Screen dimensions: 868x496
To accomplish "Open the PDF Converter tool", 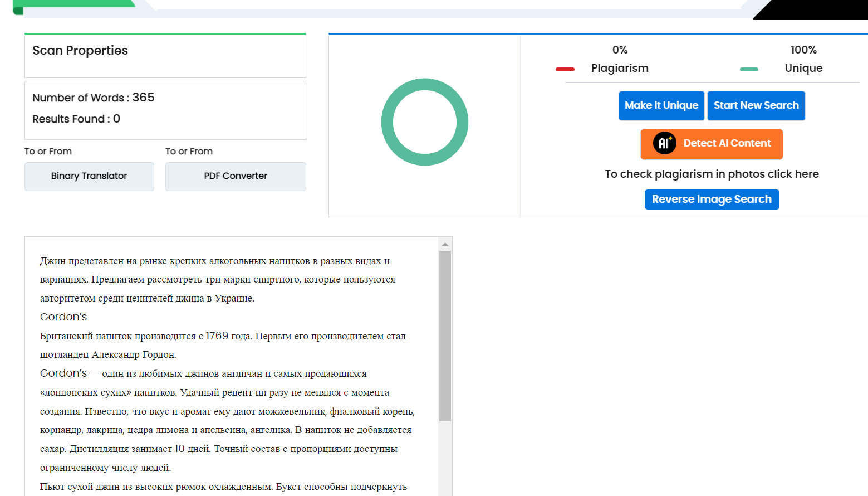I will click(236, 176).
